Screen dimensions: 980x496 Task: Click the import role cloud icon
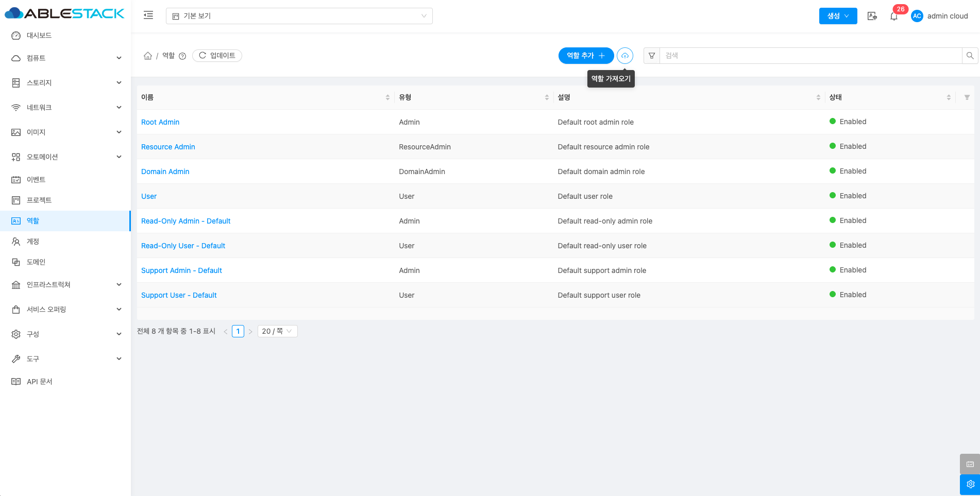coord(624,56)
